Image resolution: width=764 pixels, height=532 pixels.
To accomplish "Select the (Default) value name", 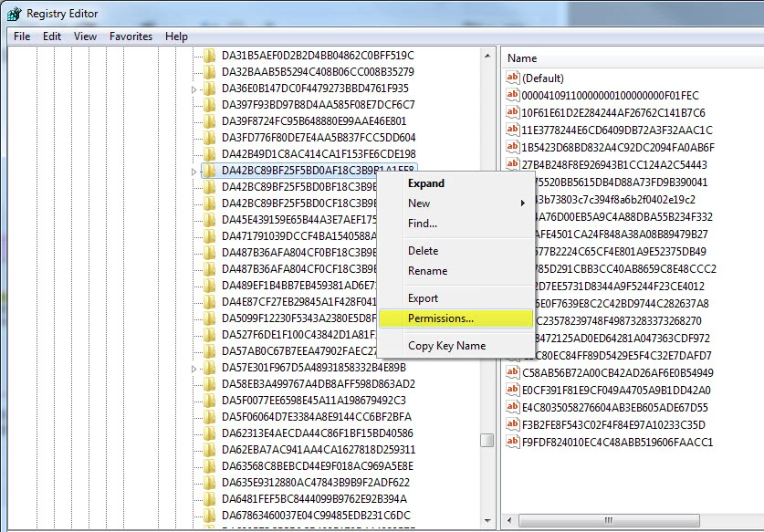I will click(x=543, y=78).
